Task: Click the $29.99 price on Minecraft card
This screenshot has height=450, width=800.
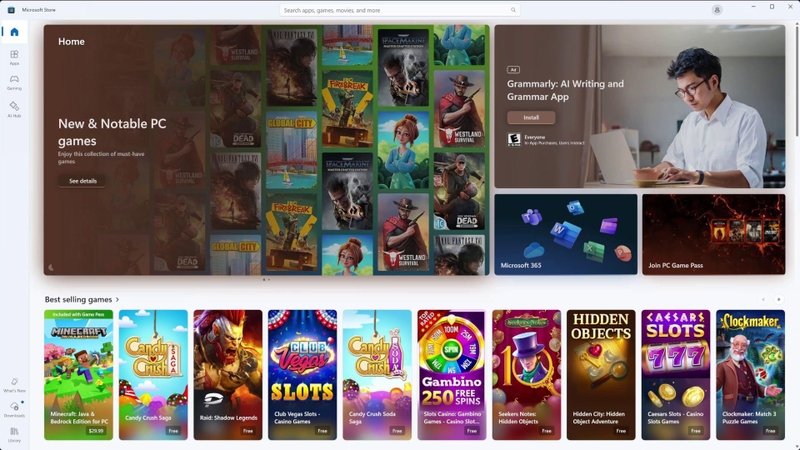Action: point(96,431)
